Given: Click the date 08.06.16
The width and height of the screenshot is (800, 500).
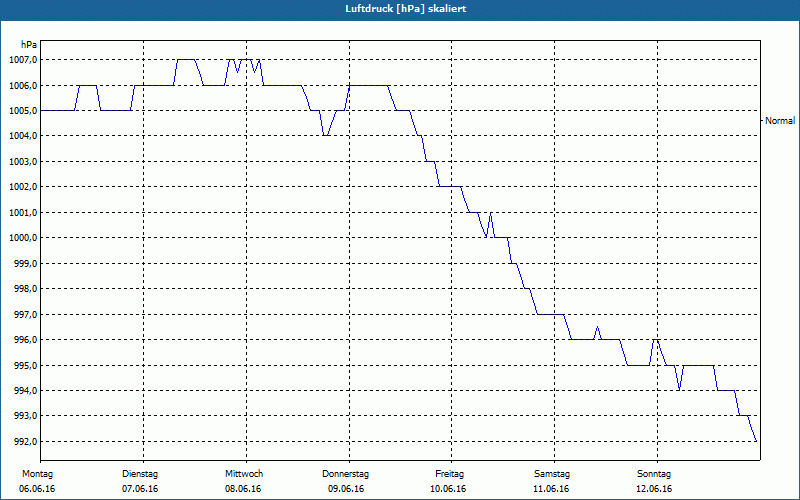Looking at the screenshot, I should [x=243, y=489].
